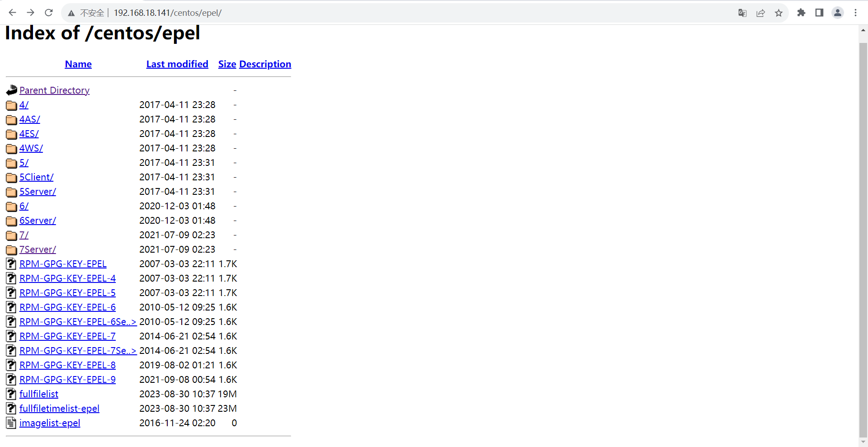The image size is (868, 447).
Task: Open the Parent Directory link
Action: click(54, 90)
